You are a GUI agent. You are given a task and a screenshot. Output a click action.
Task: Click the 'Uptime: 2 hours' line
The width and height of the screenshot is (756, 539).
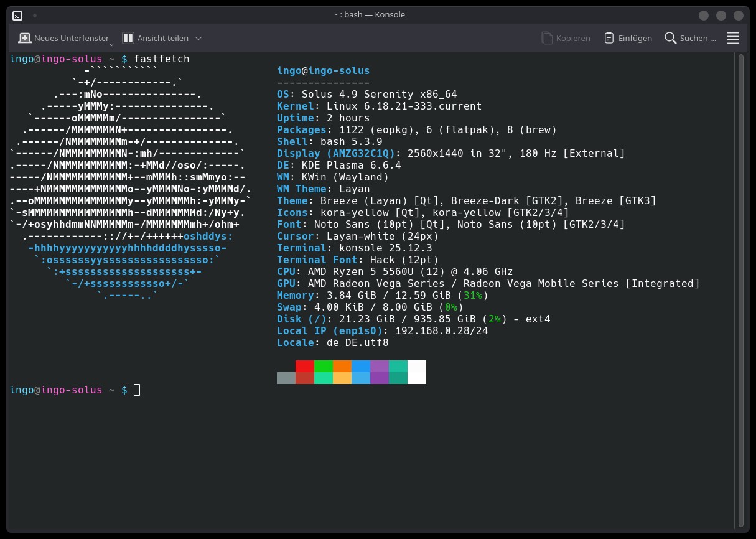324,118
